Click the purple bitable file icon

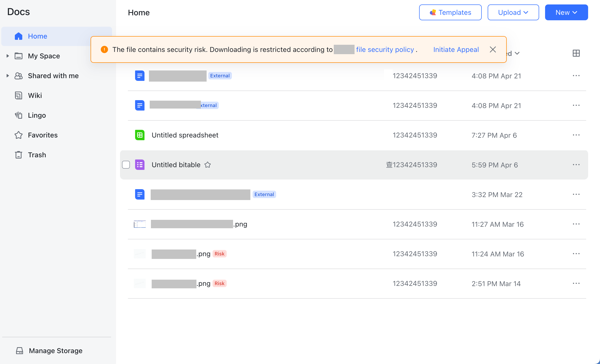140,165
